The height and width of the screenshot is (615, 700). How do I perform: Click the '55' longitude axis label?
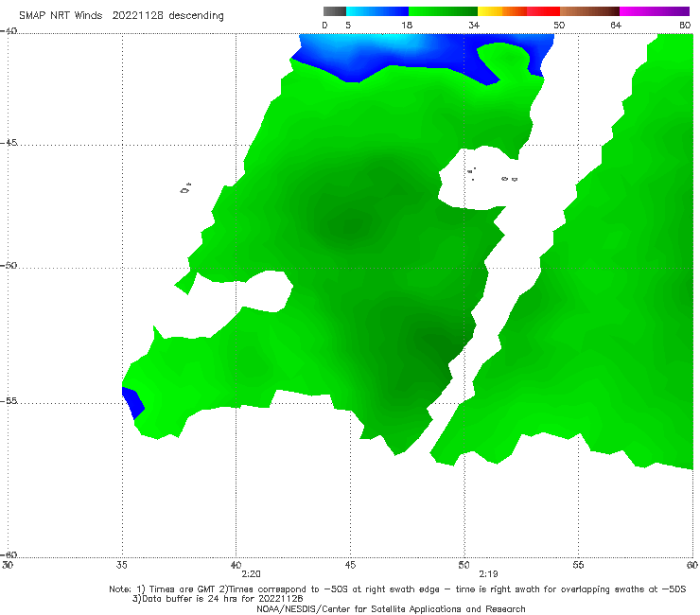pyautogui.click(x=578, y=566)
